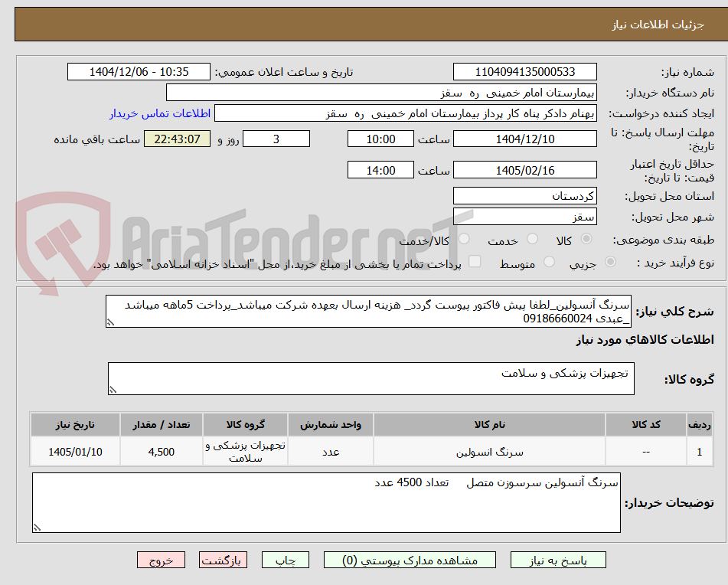Image resolution: width=728 pixels, height=585 pixels.
Task: Click the ردیف column header
Action: pos(700,425)
